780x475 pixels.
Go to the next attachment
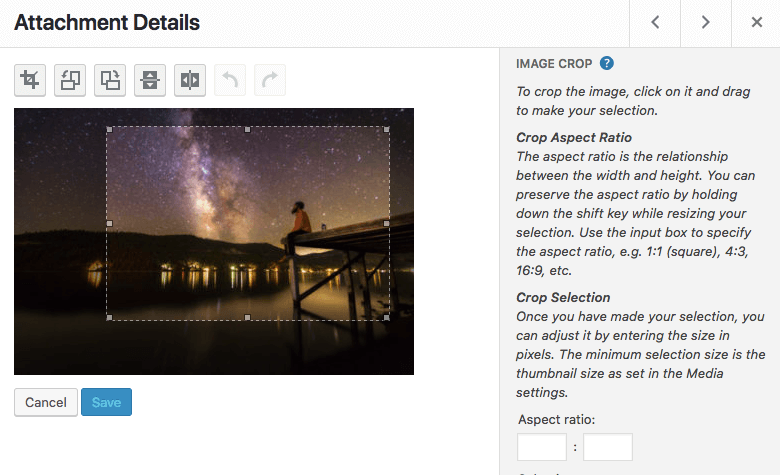point(705,23)
